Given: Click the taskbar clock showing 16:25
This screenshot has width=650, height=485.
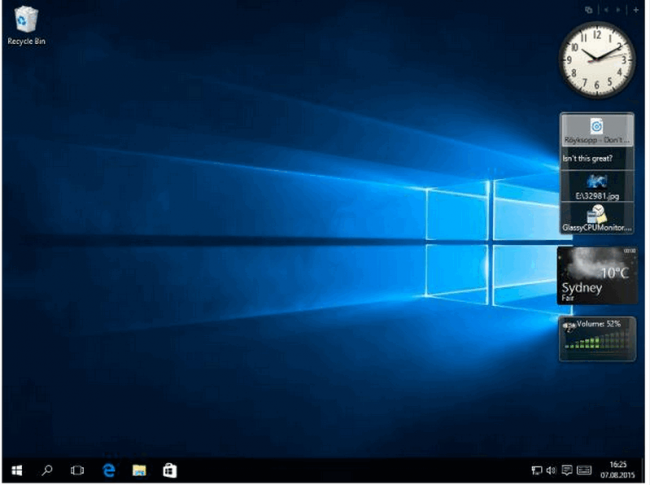Looking at the screenshot, I should (x=617, y=470).
